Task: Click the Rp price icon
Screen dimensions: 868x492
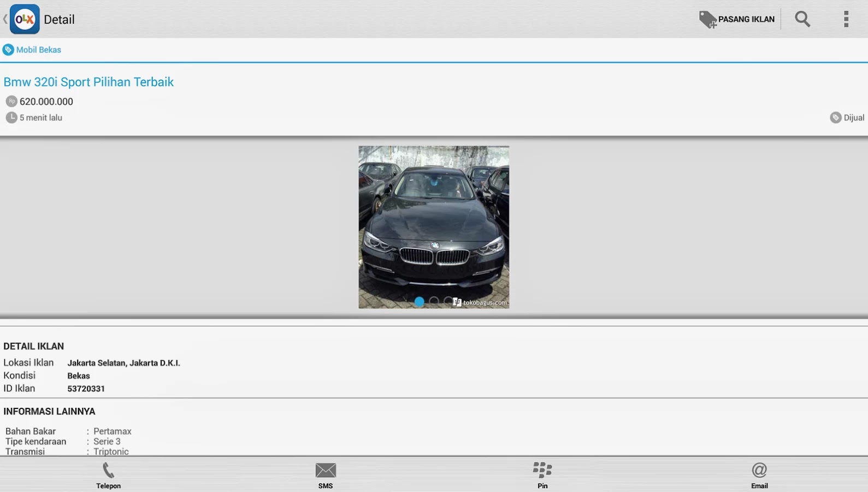Action: coord(11,101)
